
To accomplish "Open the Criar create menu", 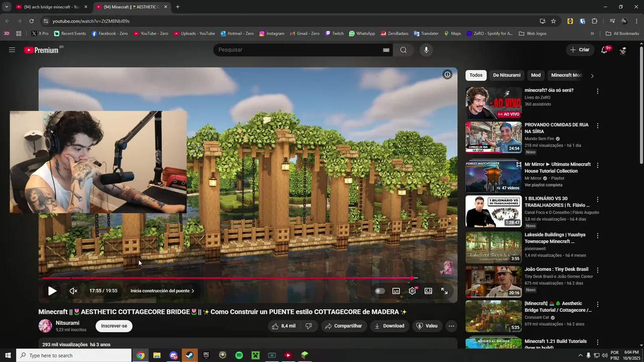I will point(580,50).
